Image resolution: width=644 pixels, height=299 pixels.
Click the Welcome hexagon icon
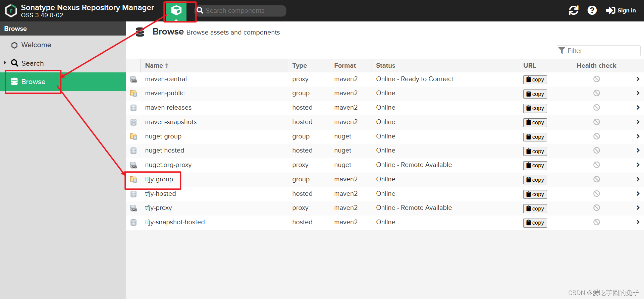(14, 45)
